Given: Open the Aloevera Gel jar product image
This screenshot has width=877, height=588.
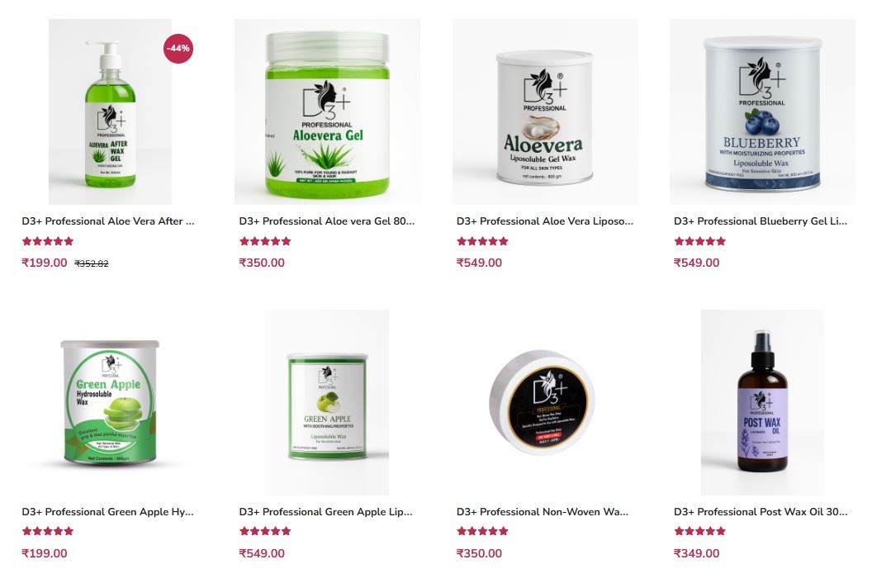Looking at the screenshot, I should (327, 111).
